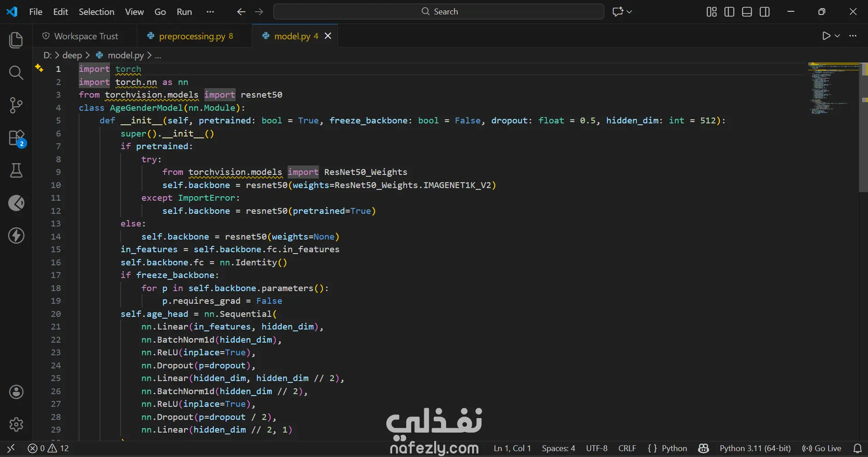Screen dimensions: 868x457
Task: Go back with the left arrow
Action: [242, 12]
